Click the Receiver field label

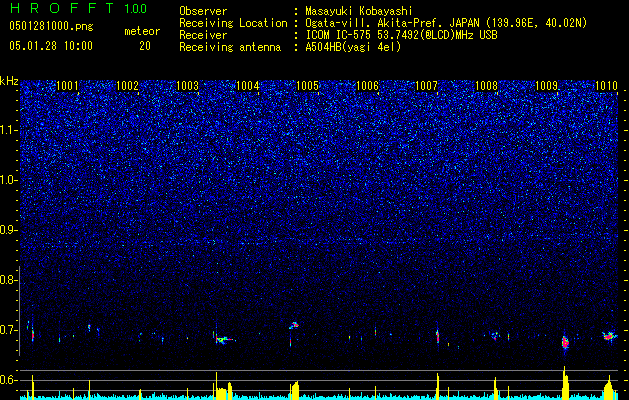tap(203, 35)
